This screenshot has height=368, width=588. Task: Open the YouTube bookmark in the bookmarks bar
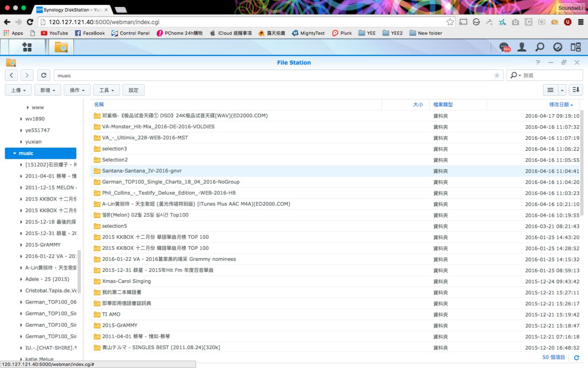(x=54, y=33)
